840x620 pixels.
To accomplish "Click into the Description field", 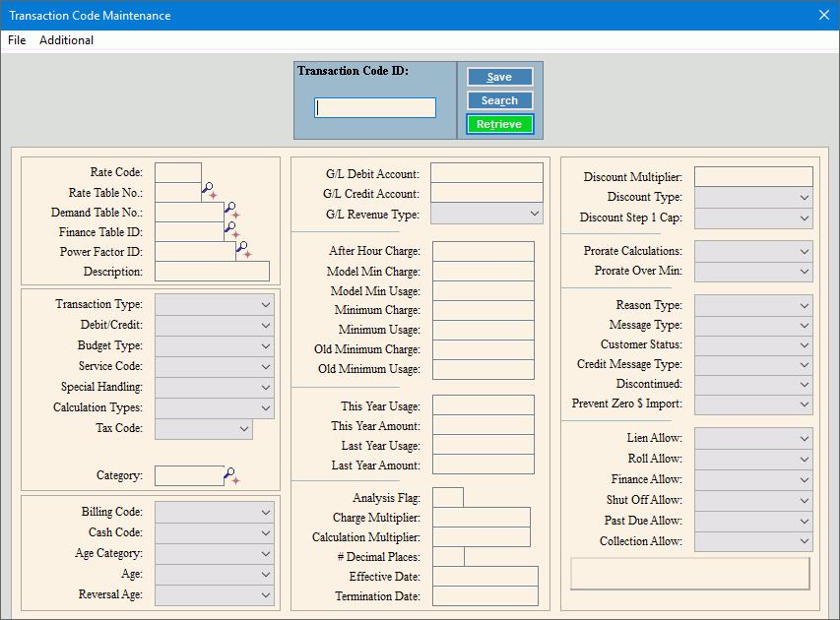I will [x=212, y=272].
